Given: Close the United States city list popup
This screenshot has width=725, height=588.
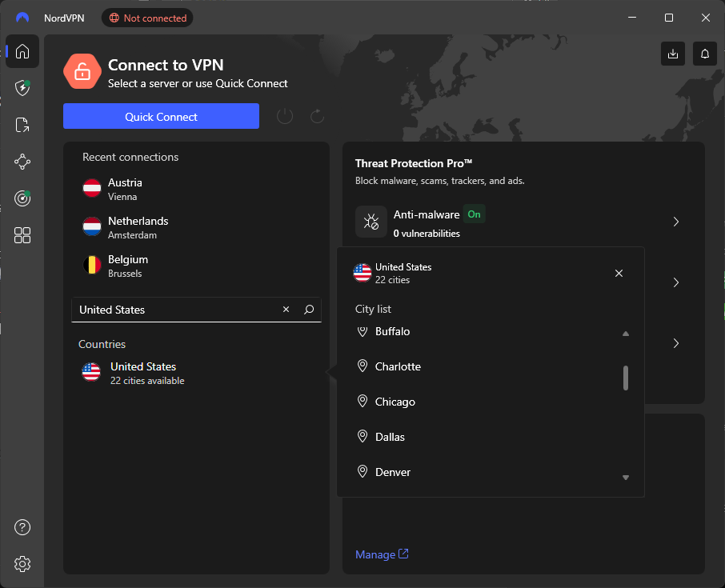Looking at the screenshot, I should click(x=619, y=273).
